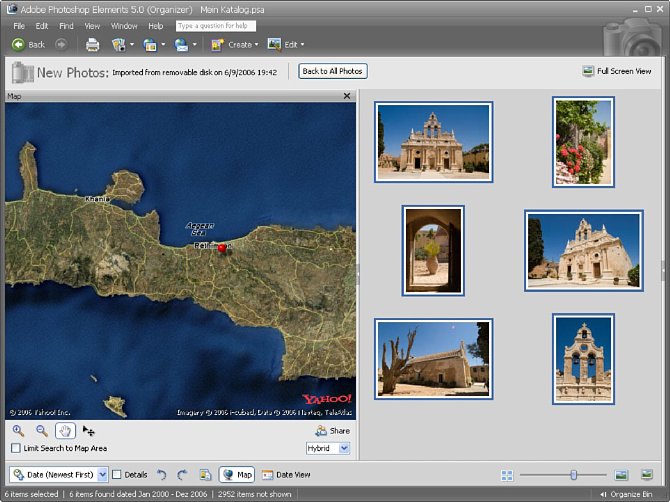Screen dimensions: 670x502
Task: Click the Back to All Photos button
Action: [332, 71]
